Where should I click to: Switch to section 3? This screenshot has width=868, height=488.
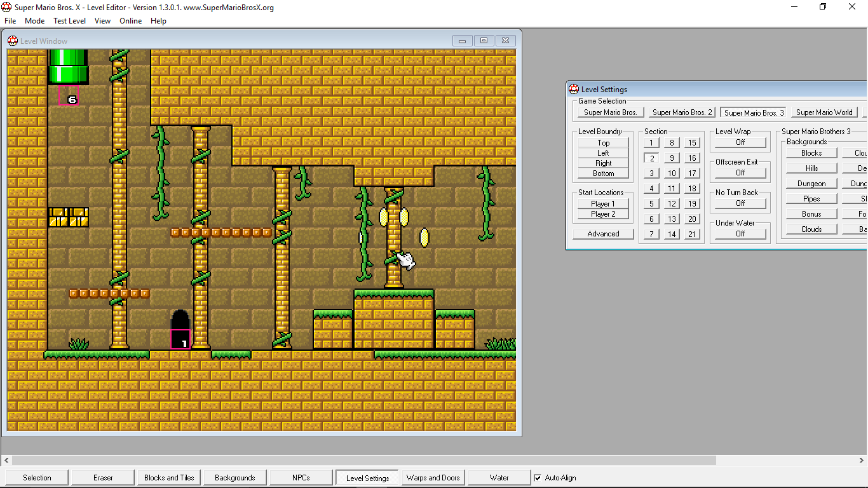[651, 173]
